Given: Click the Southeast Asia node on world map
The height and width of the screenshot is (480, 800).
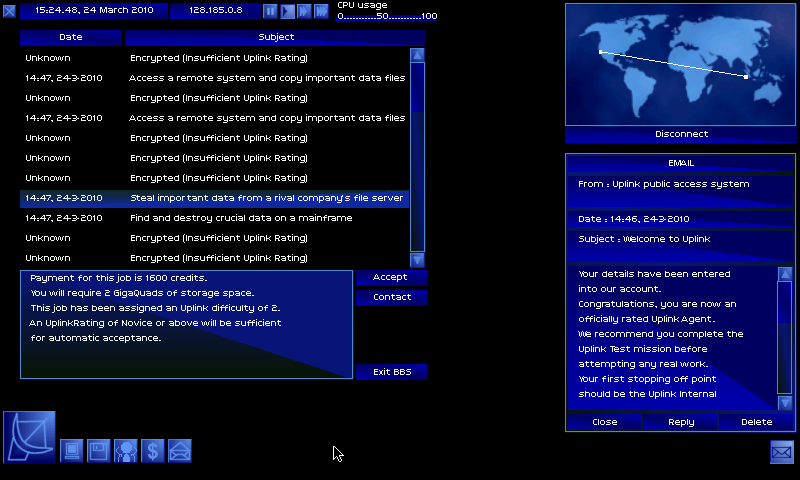Looking at the screenshot, I should pos(746,77).
